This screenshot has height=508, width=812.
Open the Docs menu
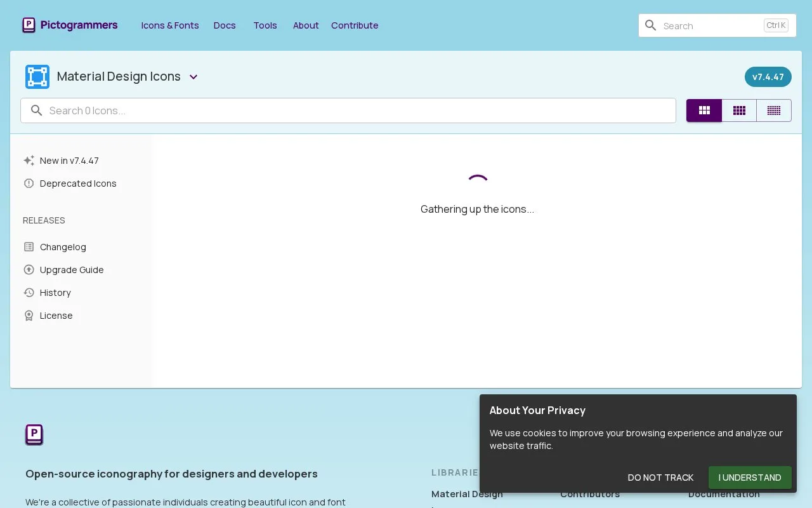pyautogui.click(x=225, y=25)
